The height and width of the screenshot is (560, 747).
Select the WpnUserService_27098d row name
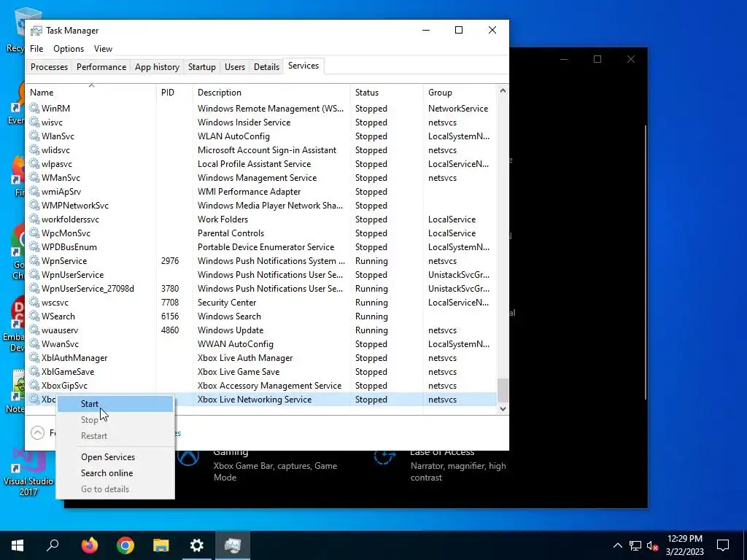[88, 289]
